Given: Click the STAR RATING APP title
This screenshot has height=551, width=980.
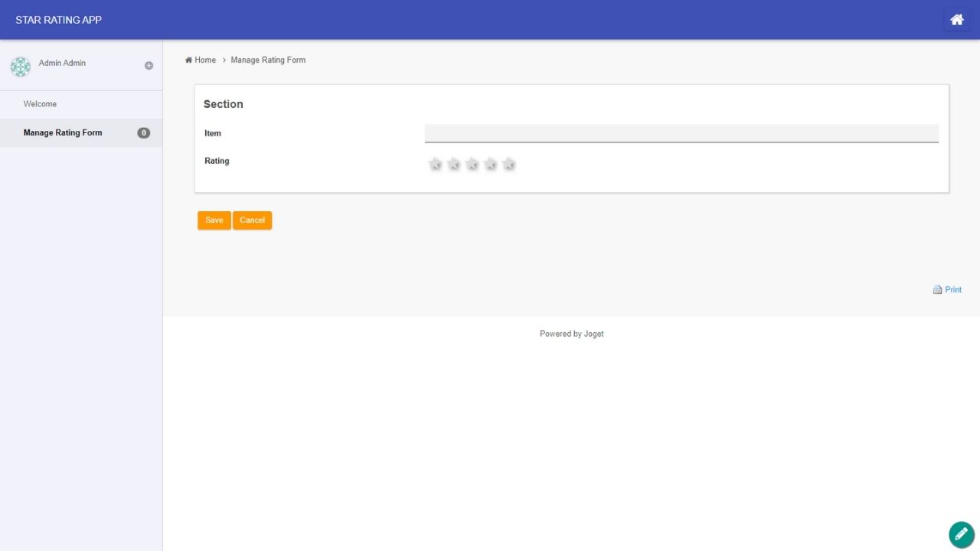Looking at the screenshot, I should [58, 20].
